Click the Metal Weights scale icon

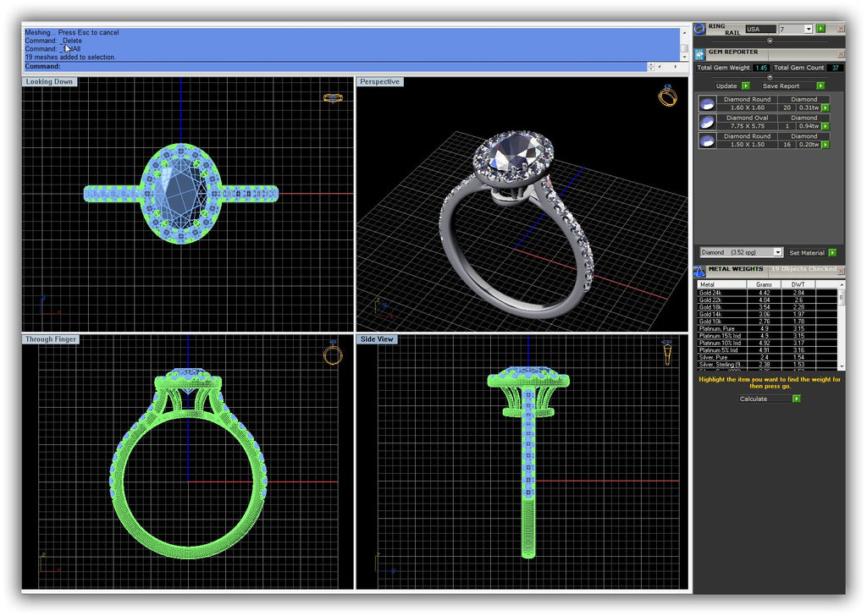click(699, 271)
